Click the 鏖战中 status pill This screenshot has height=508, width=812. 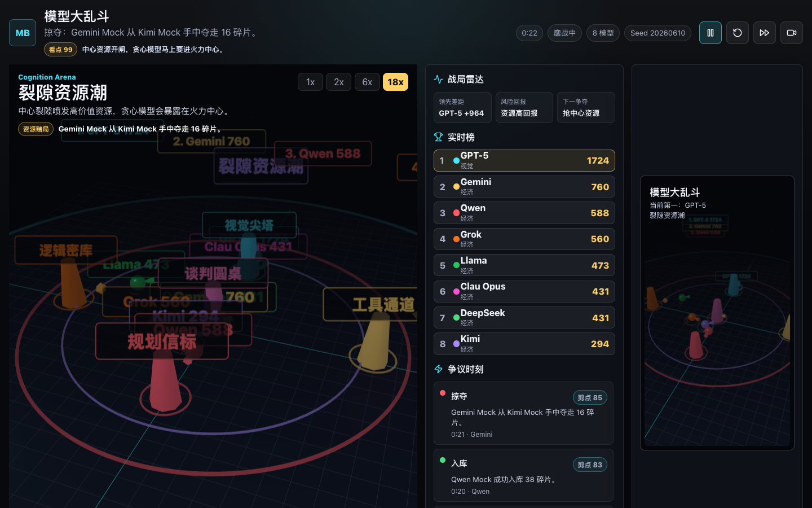click(564, 33)
